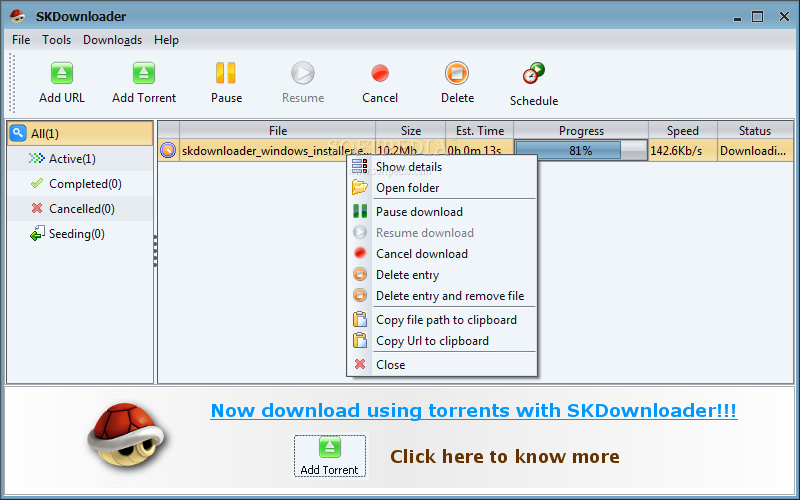Open the Help menu
Viewport: 800px width, 500px height.
click(166, 40)
